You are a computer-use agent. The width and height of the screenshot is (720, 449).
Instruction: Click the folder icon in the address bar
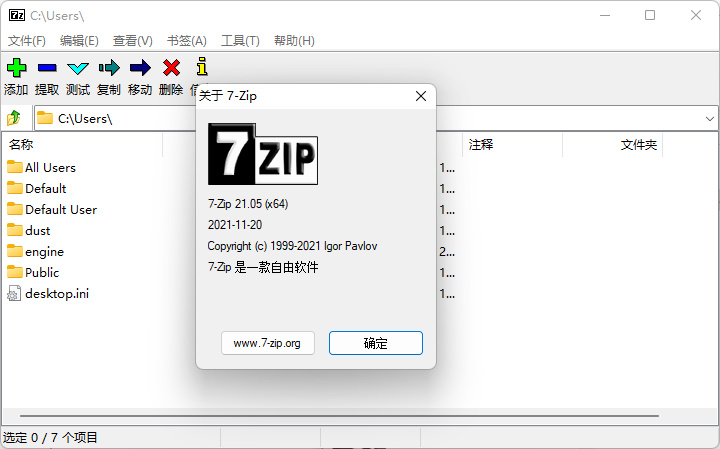tap(45, 118)
